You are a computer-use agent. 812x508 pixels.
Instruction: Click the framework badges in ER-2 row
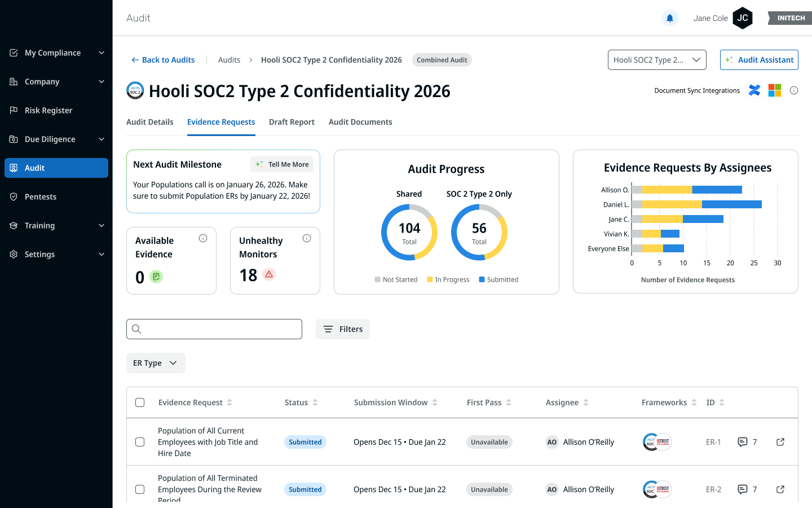[x=657, y=489]
